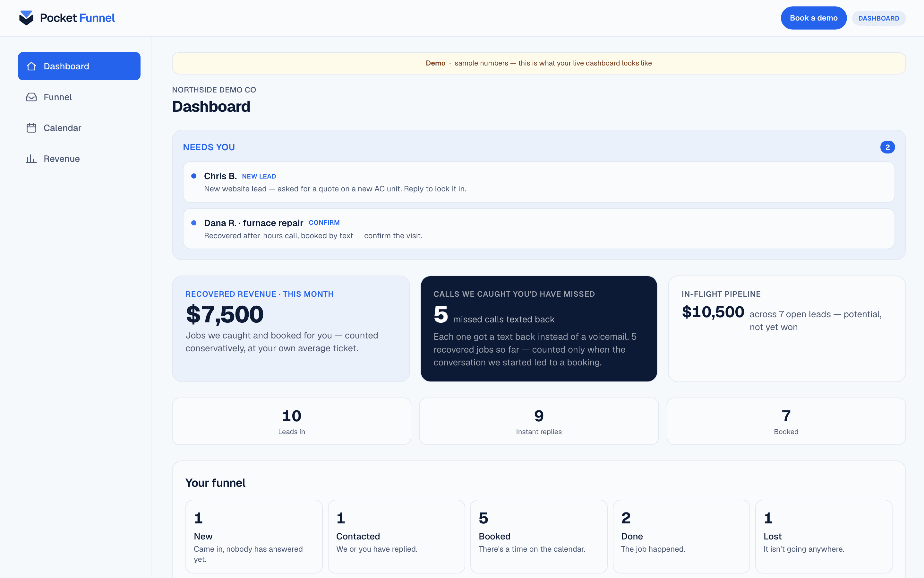Screen dimensions: 924x578
Task: Click the NEEDS YOU section heading
Action: (209, 147)
